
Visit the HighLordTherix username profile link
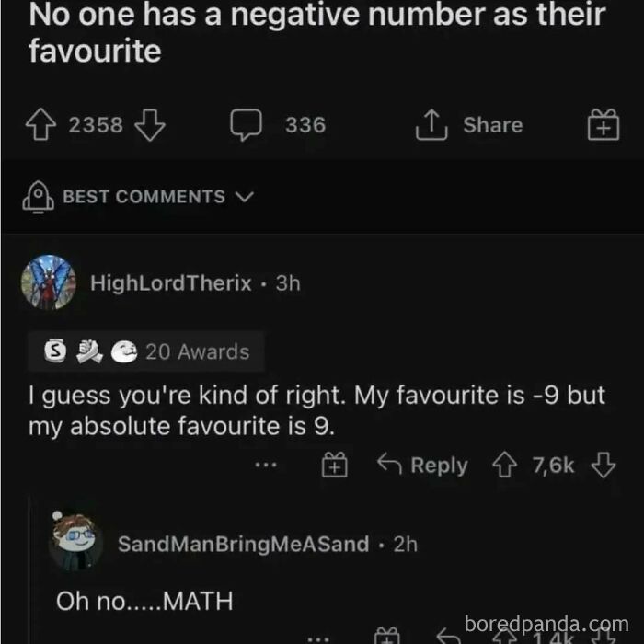point(171,283)
